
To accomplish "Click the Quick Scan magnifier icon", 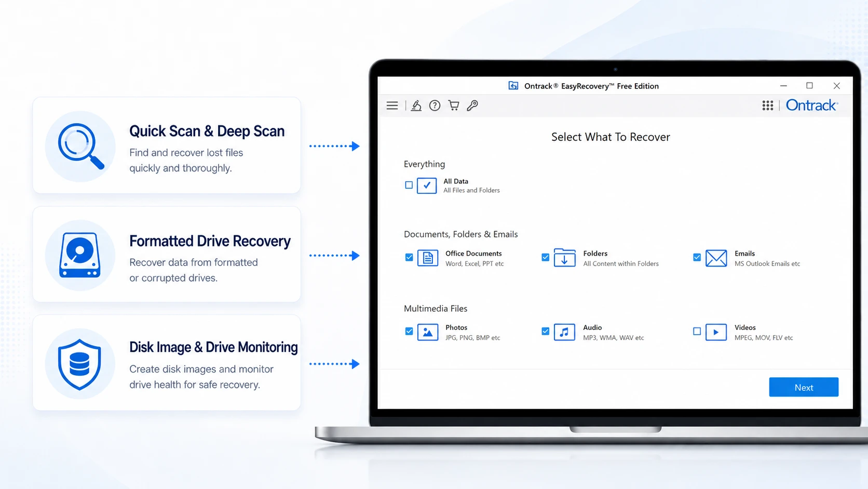I will 80,146.
